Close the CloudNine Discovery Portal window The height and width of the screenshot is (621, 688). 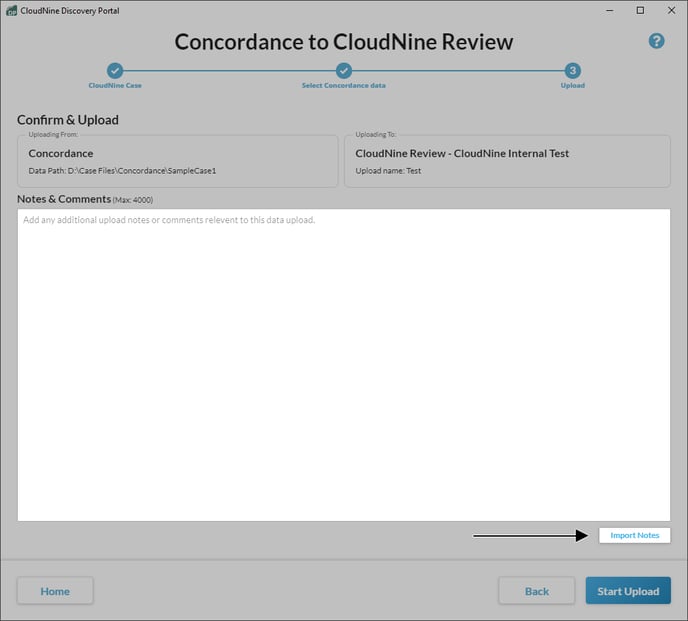pyautogui.click(x=671, y=11)
